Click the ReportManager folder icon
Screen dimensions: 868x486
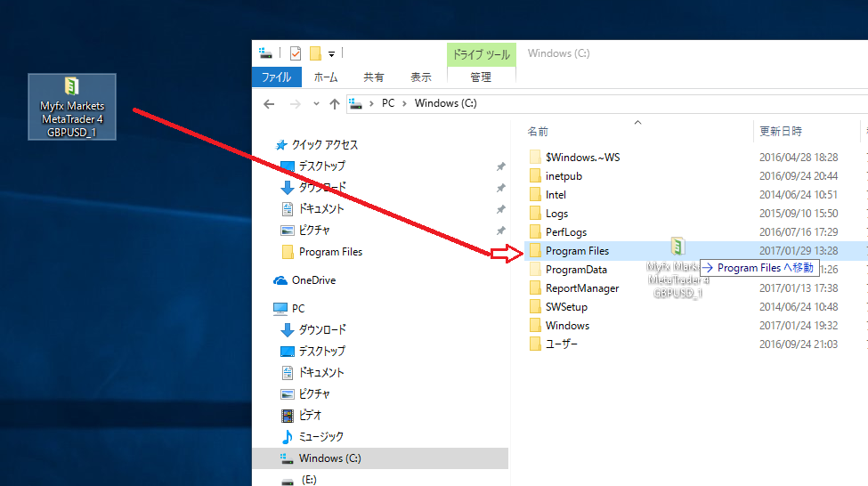pos(535,288)
